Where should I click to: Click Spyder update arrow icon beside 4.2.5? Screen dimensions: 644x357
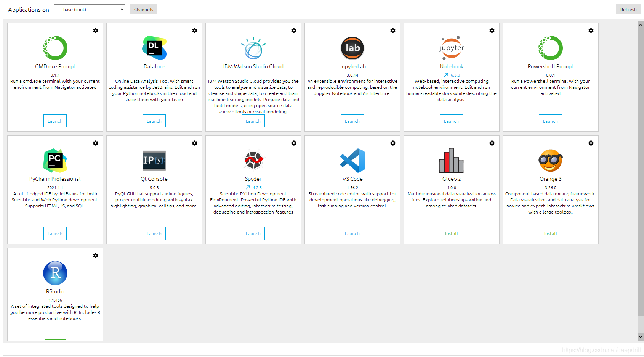(248, 188)
